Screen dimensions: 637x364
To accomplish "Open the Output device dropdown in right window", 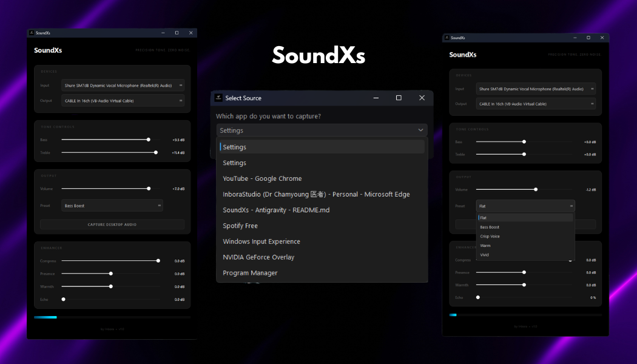I will pyautogui.click(x=536, y=104).
